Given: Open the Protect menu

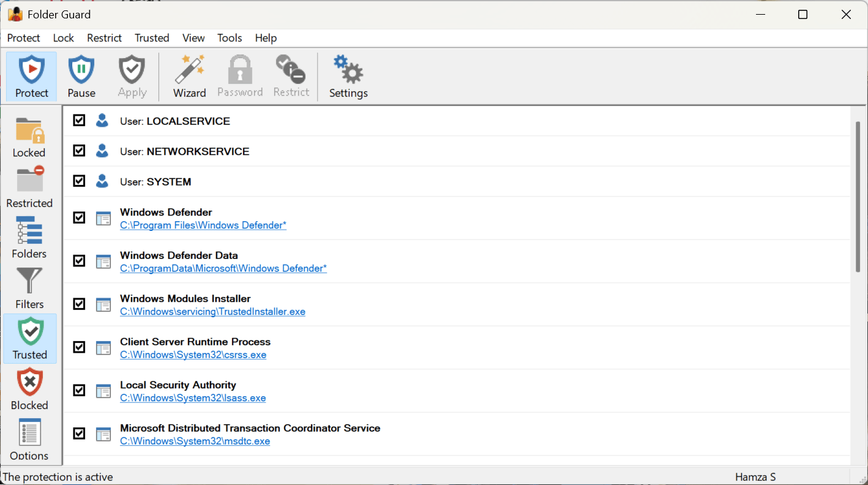Looking at the screenshot, I should [x=24, y=38].
